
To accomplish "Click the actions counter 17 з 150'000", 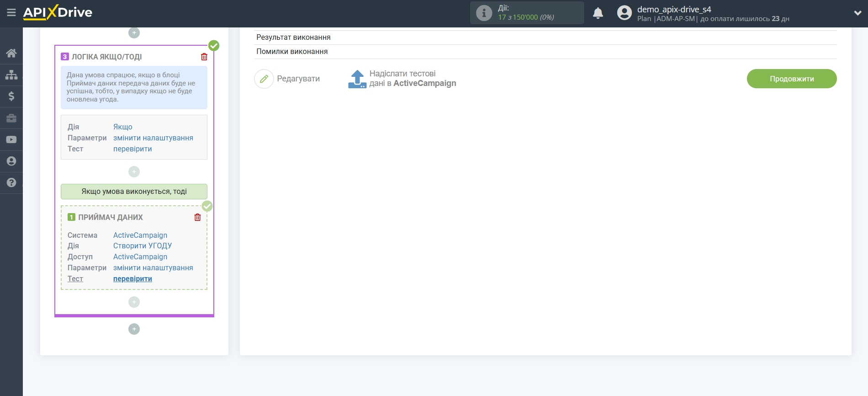I will point(526,17).
